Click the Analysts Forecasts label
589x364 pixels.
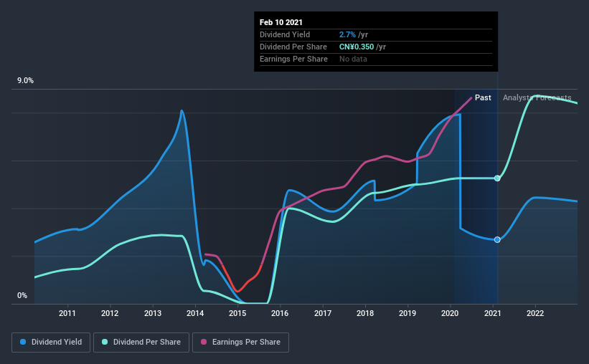[537, 97]
